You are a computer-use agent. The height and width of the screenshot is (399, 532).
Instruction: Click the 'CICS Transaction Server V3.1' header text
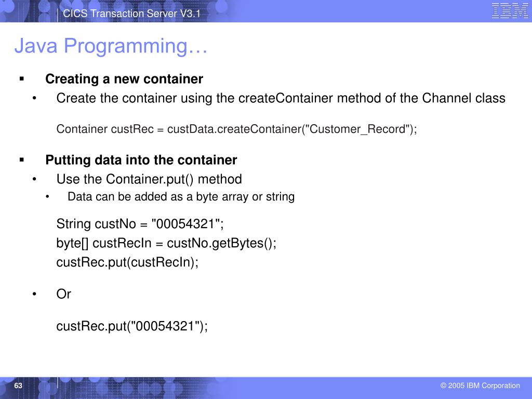pyautogui.click(x=131, y=14)
